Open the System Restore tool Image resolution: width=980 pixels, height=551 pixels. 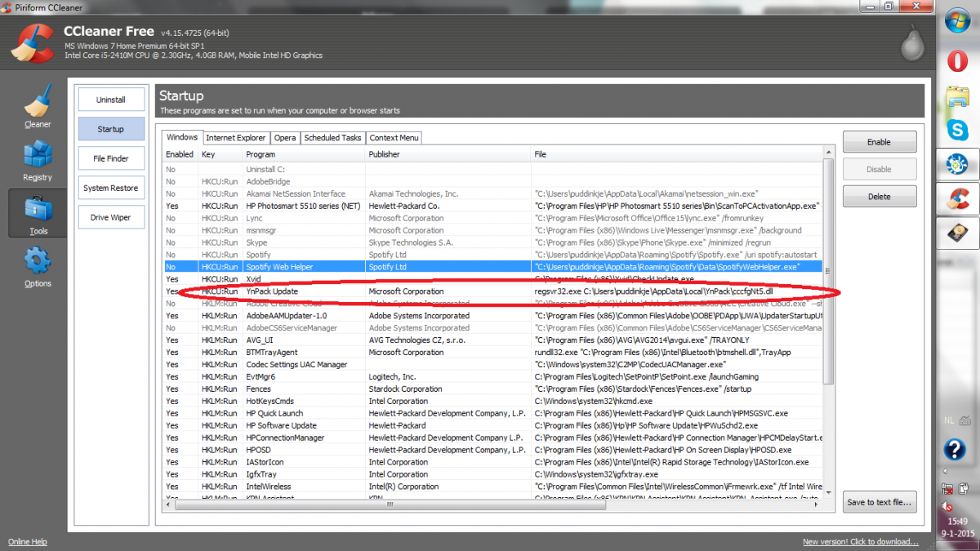coord(111,188)
